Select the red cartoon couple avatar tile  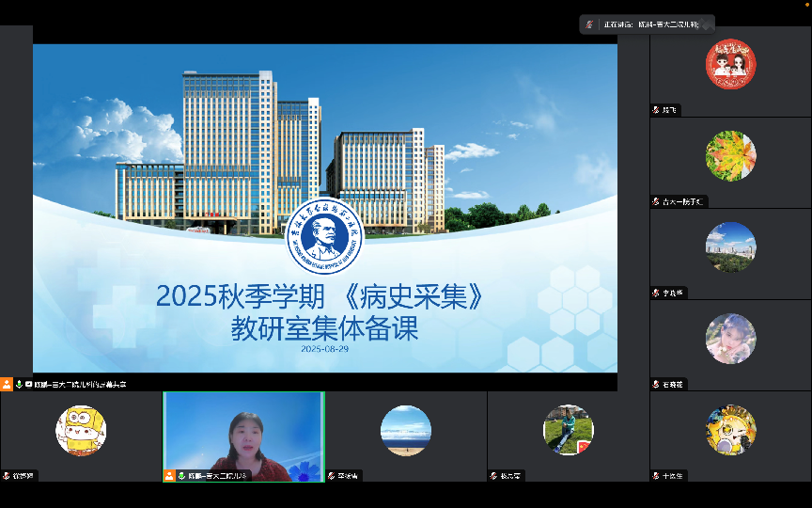(x=730, y=64)
